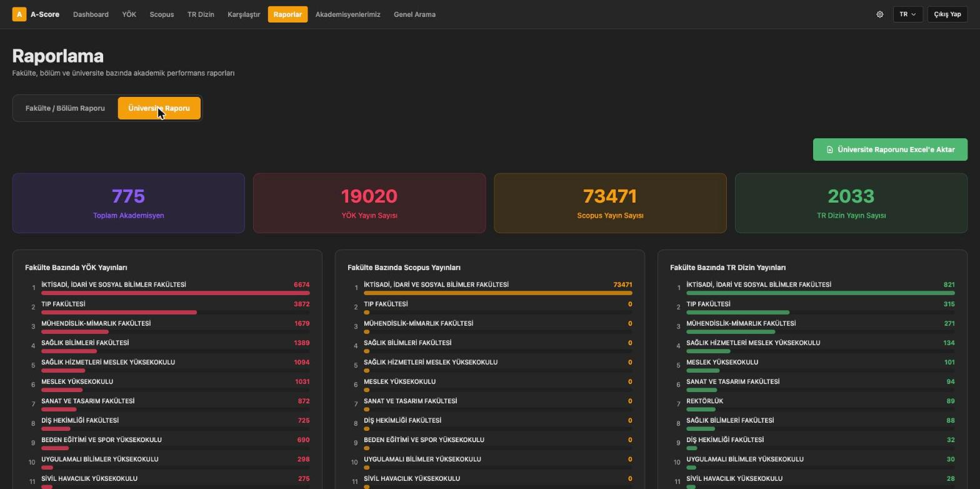Click the Raporlama page title
Image resolution: width=980 pixels, height=489 pixels.
[x=58, y=56]
